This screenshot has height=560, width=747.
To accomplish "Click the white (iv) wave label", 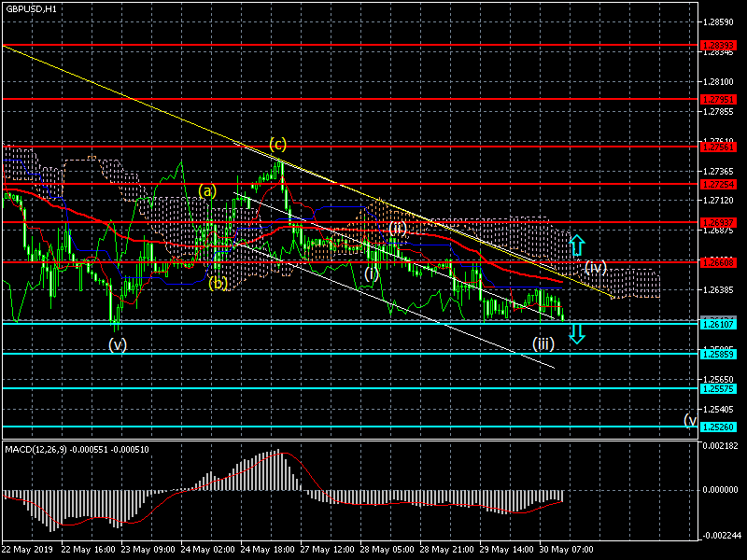I will (x=596, y=267).
